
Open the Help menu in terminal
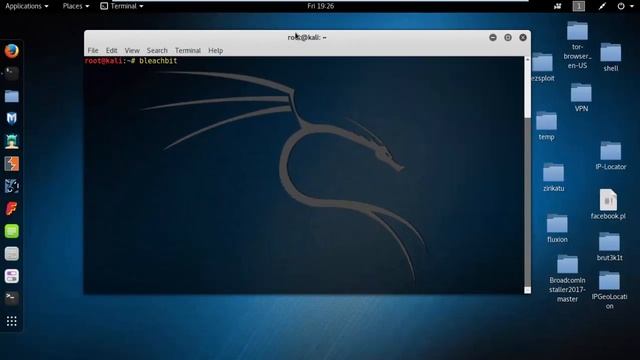tap(216, 51)
